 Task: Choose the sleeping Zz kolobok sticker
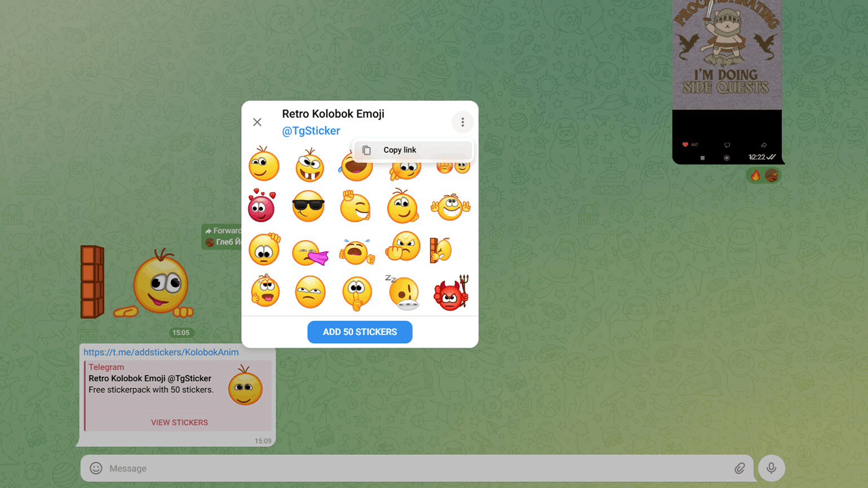pos(402,292)
